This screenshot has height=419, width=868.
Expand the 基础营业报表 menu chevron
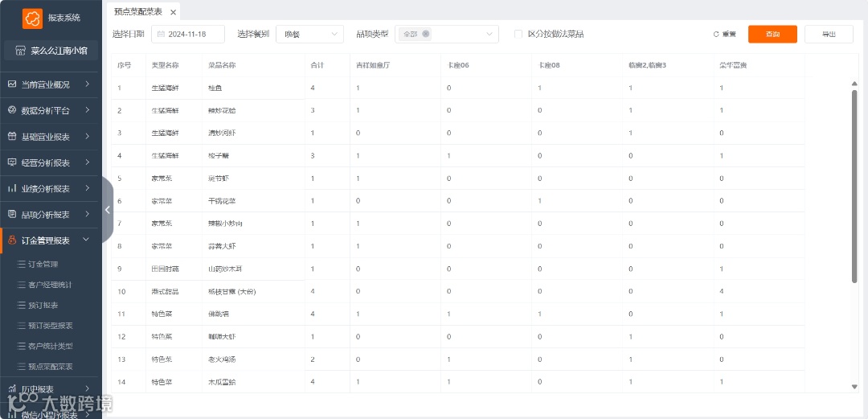(88, 137)
